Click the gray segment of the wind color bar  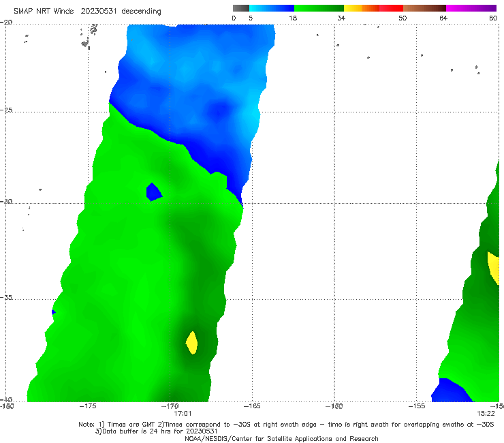(240, 8)
